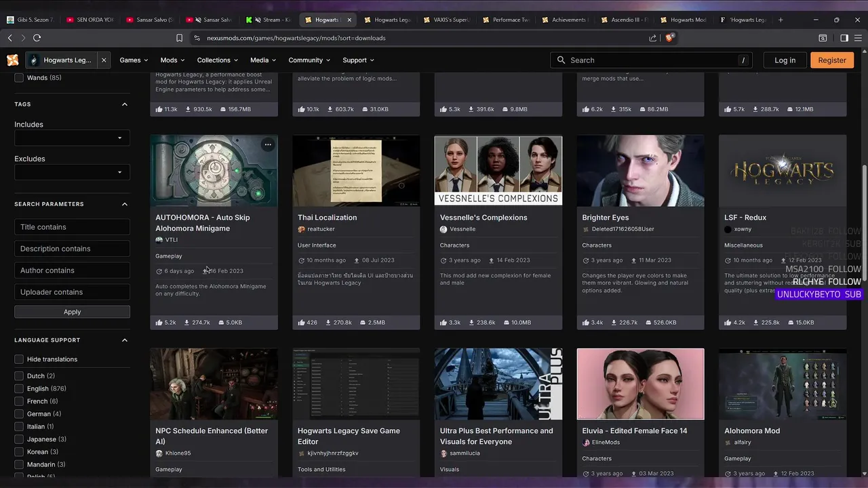Viewport: 868px width, 488px height.
Task: Open Brave shields lion icon
Action: (669, 38)
